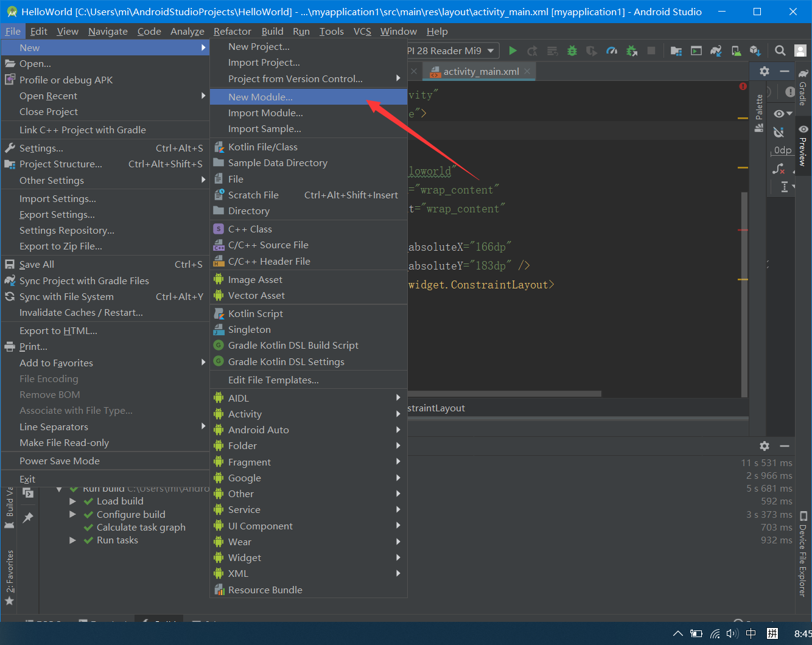Expand Project from Version Control submenu
812x645 pixels.
[309, 78]
